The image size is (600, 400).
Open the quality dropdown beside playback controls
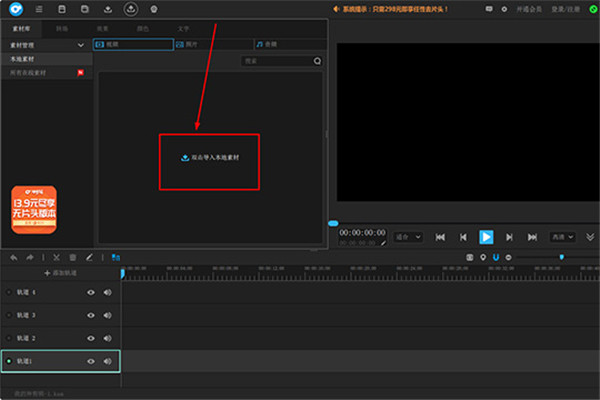point(563,237)
